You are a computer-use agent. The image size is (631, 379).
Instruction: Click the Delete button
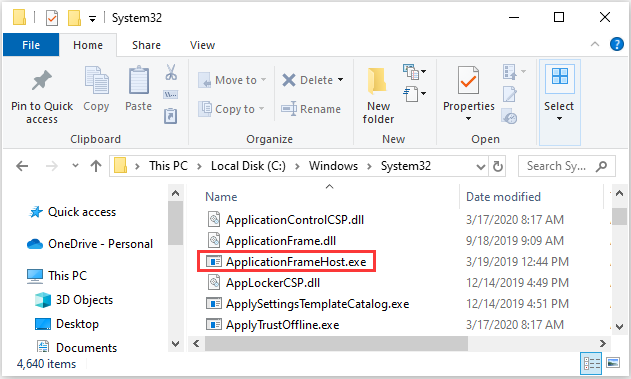point(308,80)
